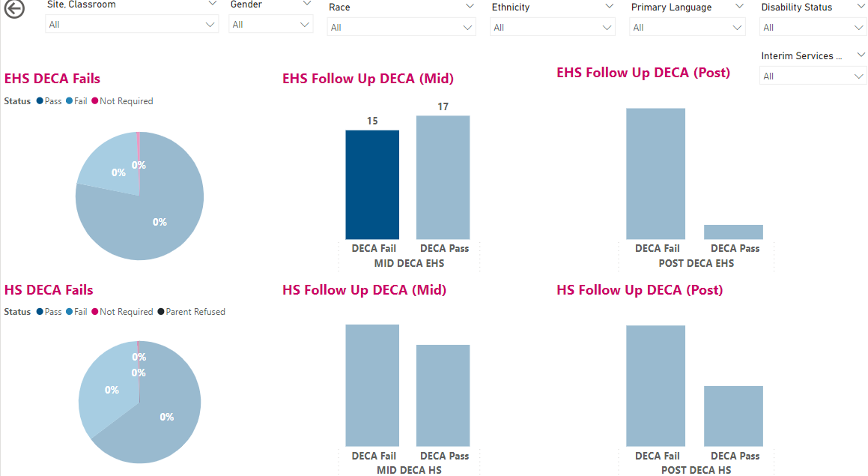The height and width of the screenshot is (476, 868).
Task: Open the Ethnicity All dropdown
Action: pyautogui.click(x=553, y=27)
